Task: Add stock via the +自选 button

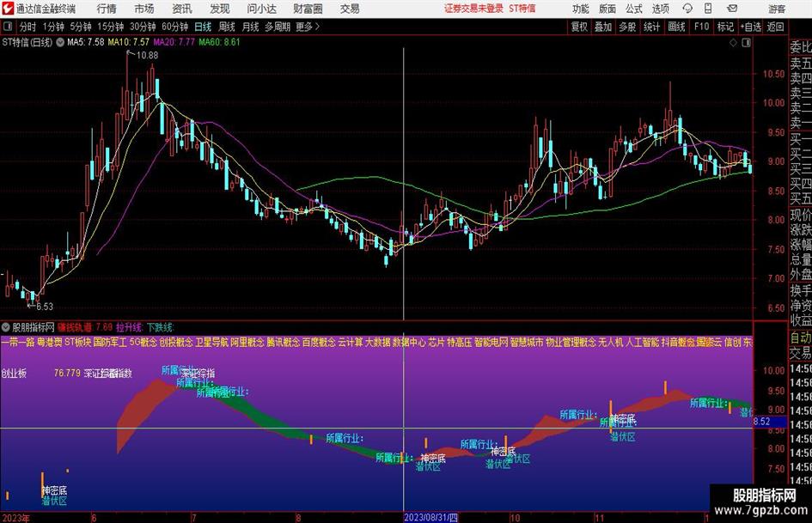Action: 750,27
